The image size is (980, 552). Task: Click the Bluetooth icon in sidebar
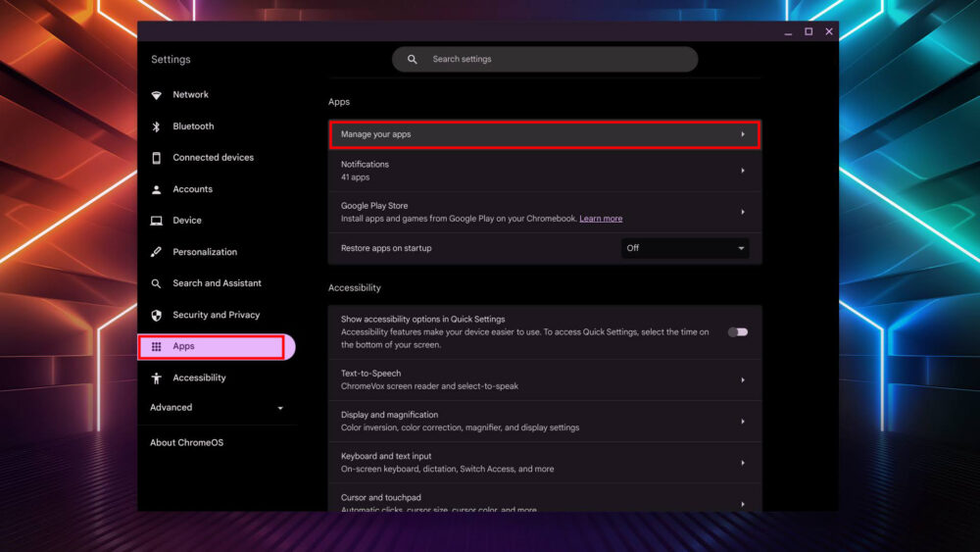156,126
